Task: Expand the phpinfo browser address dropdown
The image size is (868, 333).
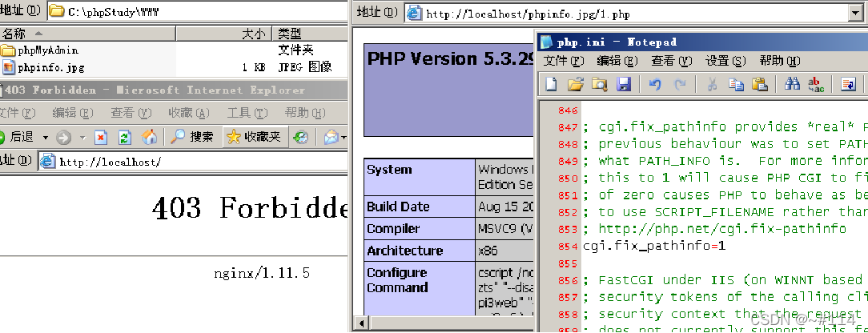Action: (856, 14)
